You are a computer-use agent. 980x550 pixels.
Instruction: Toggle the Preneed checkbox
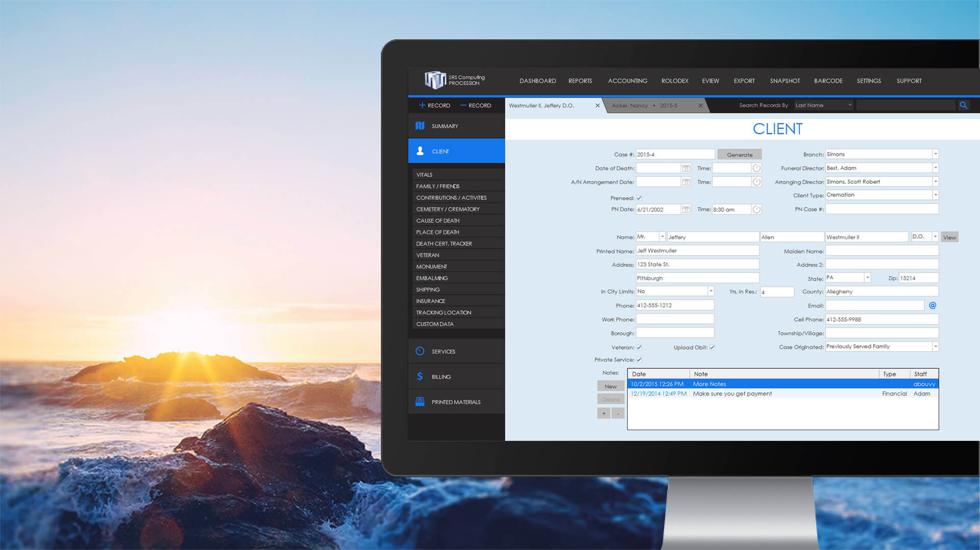[639, 198]
